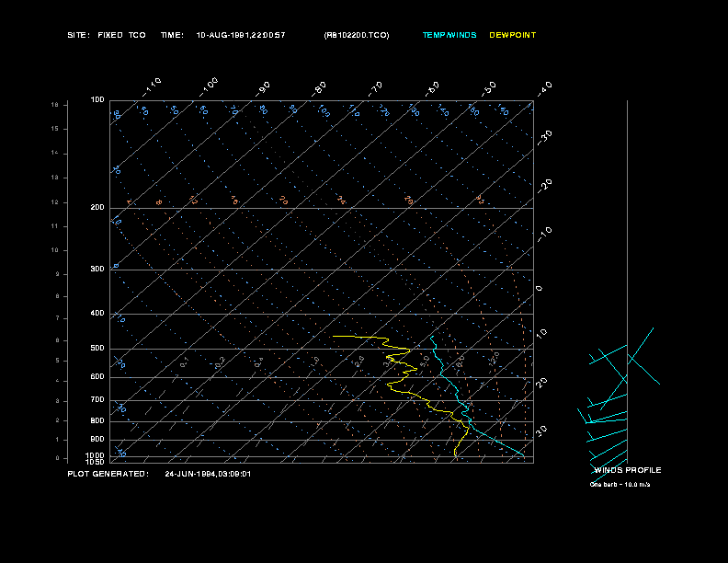Click the 600 pressure level label

tap(97, 377)
